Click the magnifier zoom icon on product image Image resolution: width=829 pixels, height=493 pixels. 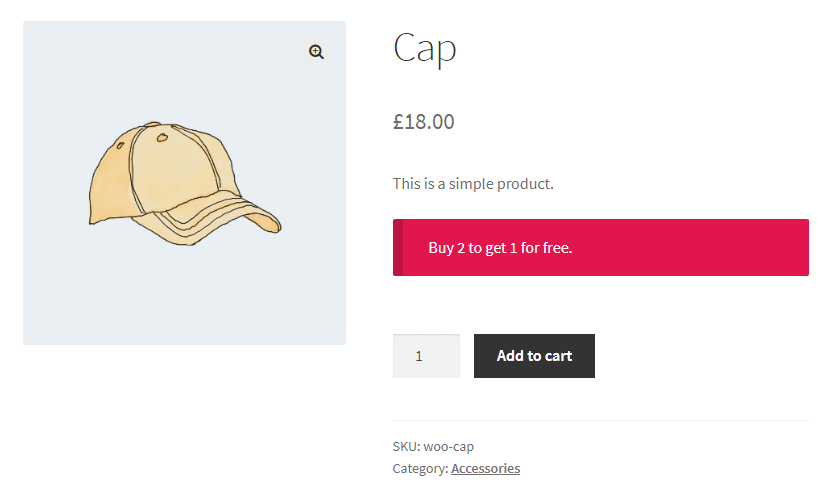tap(316, 52)
